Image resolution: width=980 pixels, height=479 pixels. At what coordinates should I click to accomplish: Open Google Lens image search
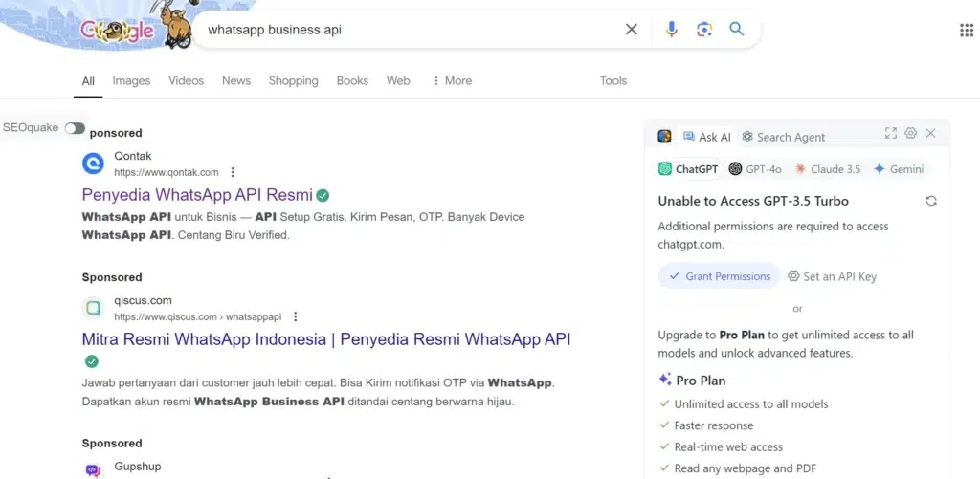tap(704, 30)
